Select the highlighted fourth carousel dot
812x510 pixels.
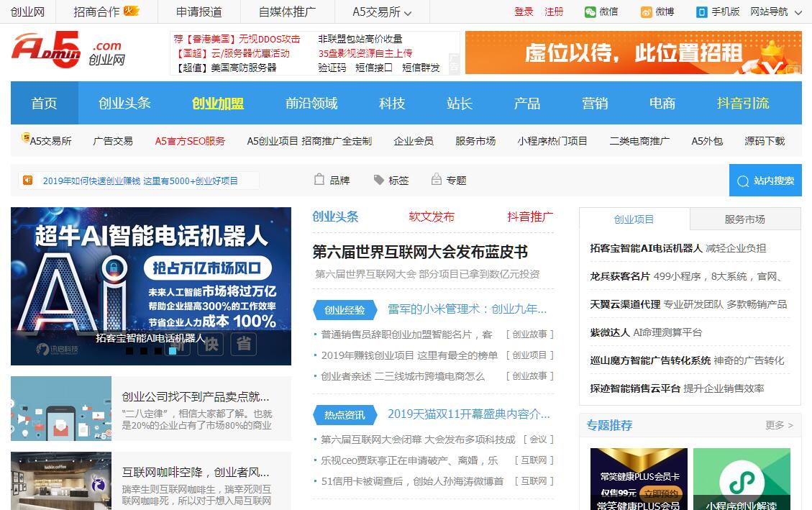[173, 351]
